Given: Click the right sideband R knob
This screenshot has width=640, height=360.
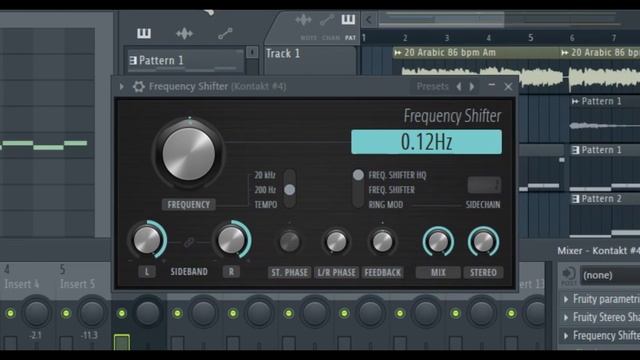Looking at the screenshot, I should (231, 240).
